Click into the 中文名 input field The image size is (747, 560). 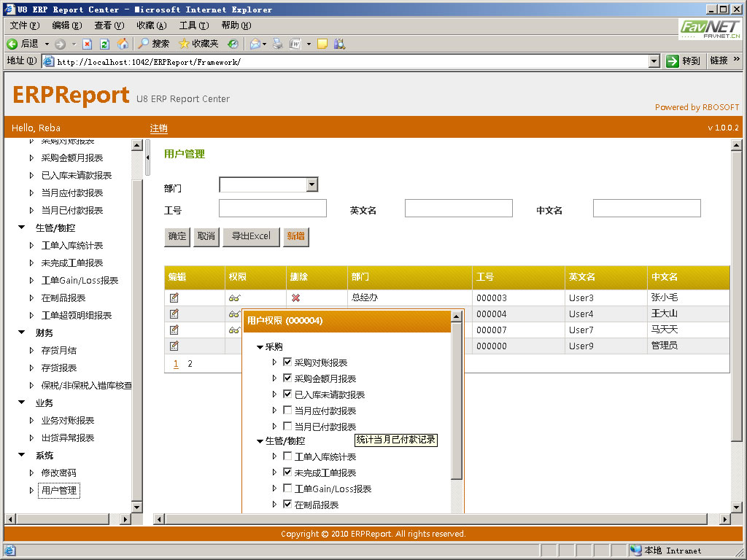(x=646, y=209)
